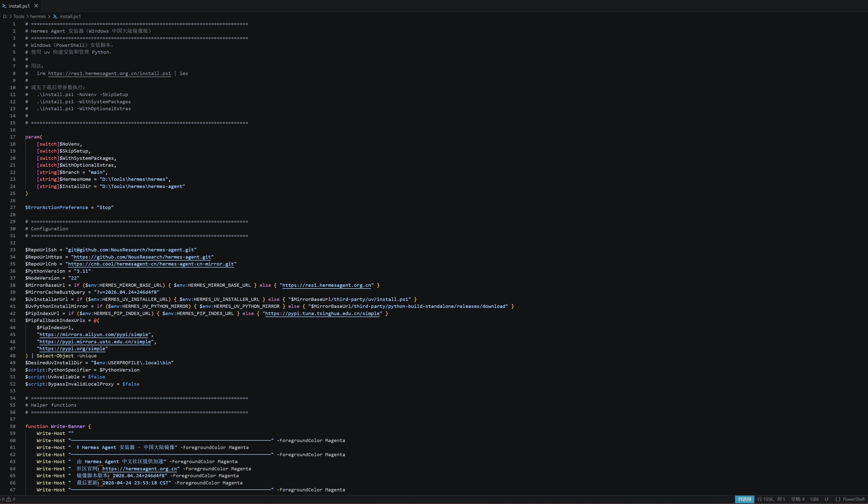Image resolution: width=868 pixels, height=504 pixels.
Task: Click the $script:BypassInvalidLocalProxy variable
Action: [x=69, y=384]
